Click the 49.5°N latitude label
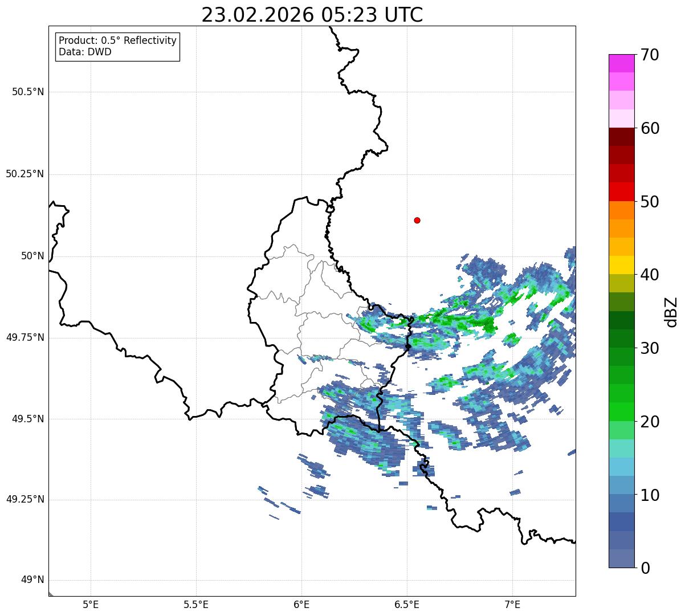Image resolution: width=685 pixels, height=616 pixels. [x=27, y=419]
